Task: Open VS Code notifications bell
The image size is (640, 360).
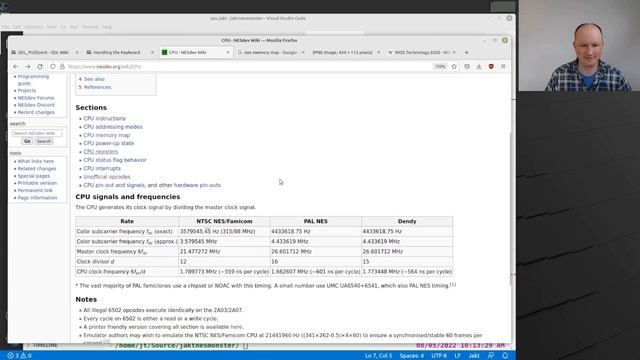Action: click(x=505, y=356)
